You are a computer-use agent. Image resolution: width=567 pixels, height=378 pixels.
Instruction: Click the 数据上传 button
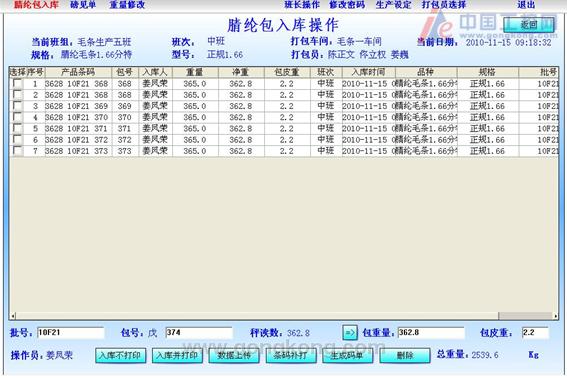pyautogui.click(x=234, y=355)
